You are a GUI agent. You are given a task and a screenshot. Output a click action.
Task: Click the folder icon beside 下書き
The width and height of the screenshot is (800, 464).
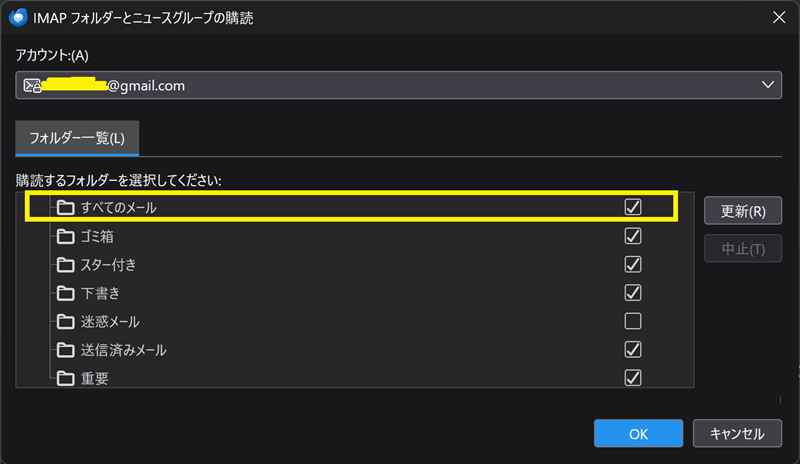point(65,293)
